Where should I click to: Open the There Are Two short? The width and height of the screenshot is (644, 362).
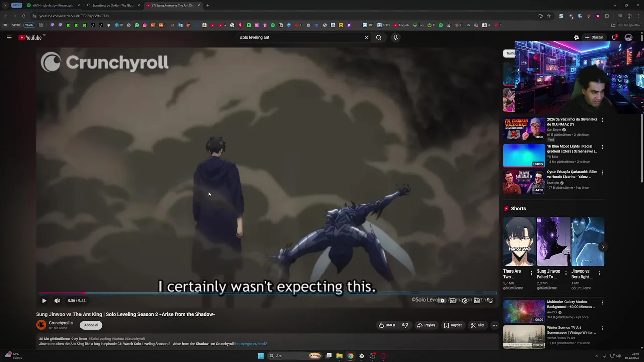click(x=519, y=242)
